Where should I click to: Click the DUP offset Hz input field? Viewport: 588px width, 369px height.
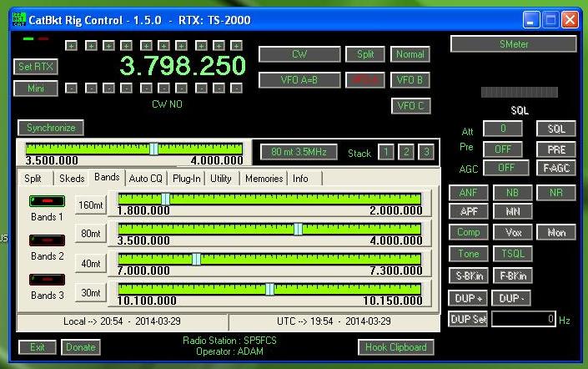pos(524,319)
